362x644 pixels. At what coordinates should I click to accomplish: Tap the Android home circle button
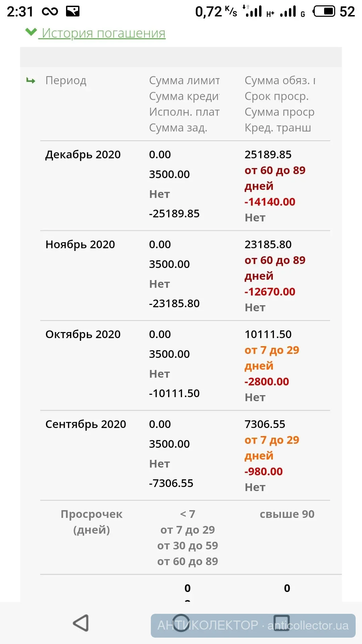pyautogui.click(x=181, y=623)
